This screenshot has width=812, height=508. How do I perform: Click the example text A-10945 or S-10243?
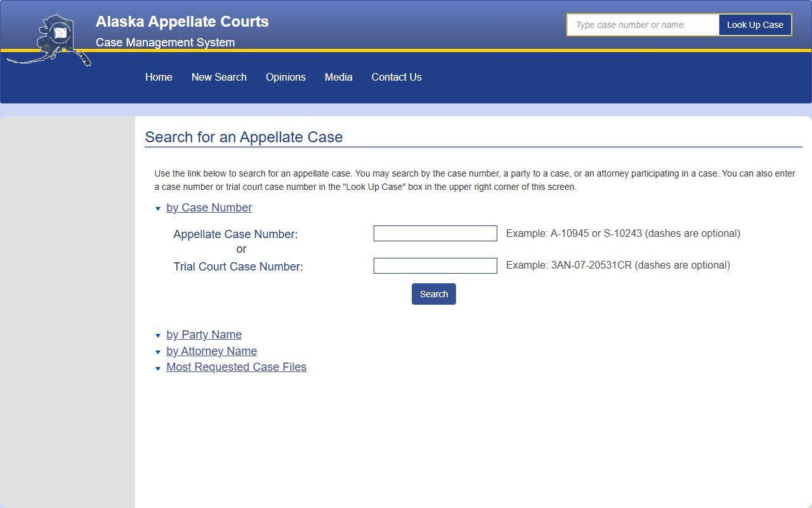point(623,233)
